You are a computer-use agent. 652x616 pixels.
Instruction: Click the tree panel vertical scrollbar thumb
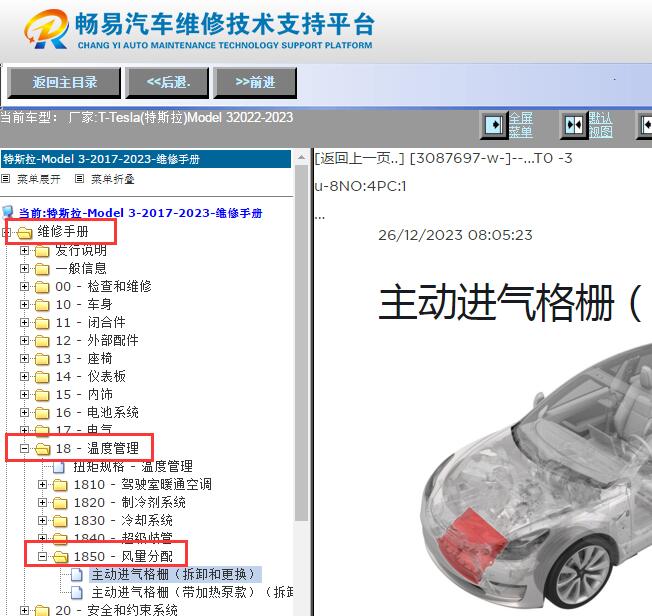(301, 343)
